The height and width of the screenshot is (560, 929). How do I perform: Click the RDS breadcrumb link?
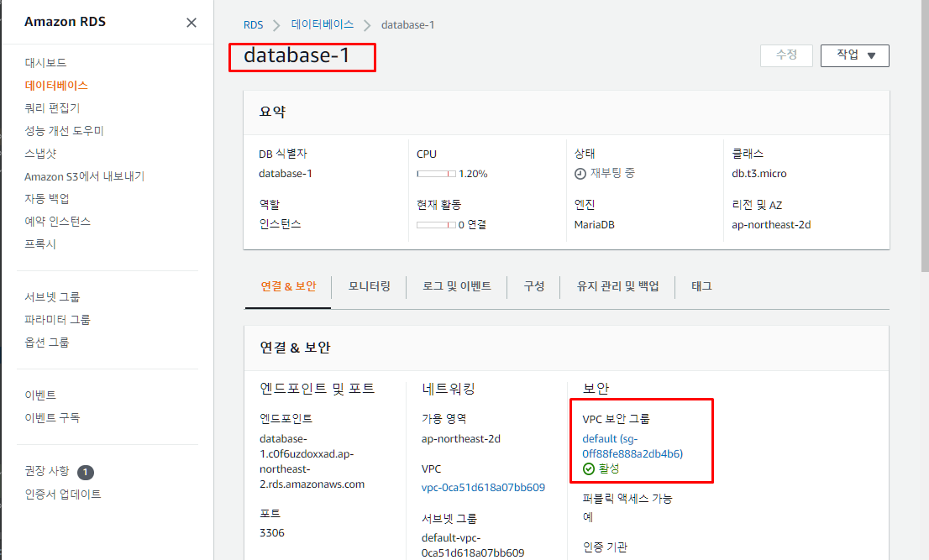[x=253, y=25]
